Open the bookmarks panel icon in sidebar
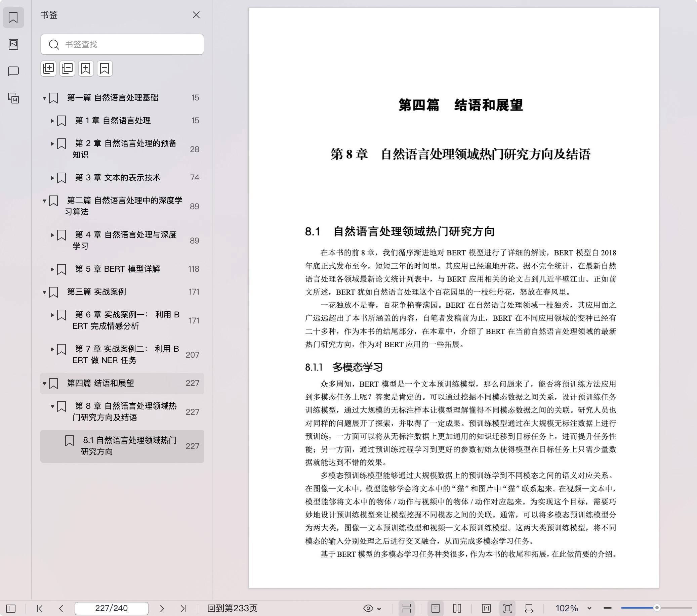Image resolution: width=697 pixels, height=616 pixels. coord(13,17)
